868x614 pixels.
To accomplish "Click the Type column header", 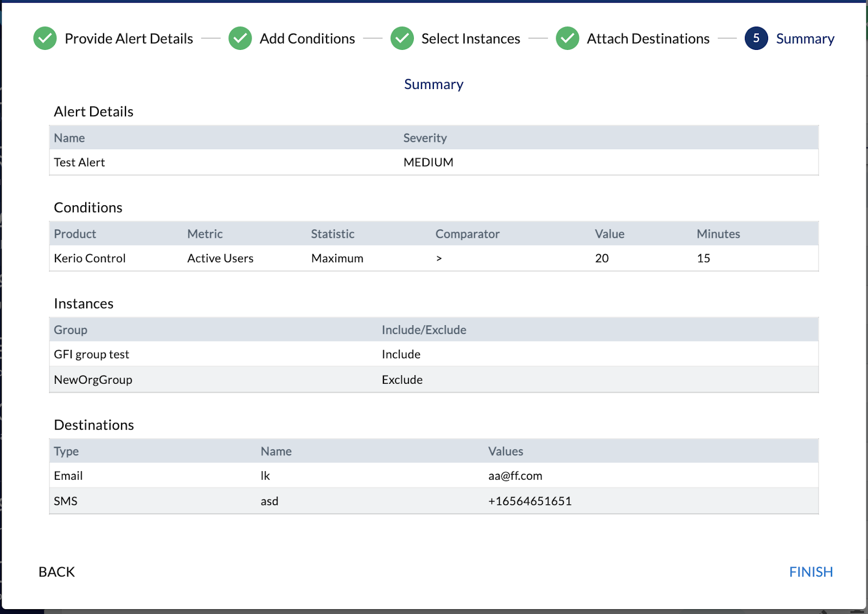I will pos(66,452).
